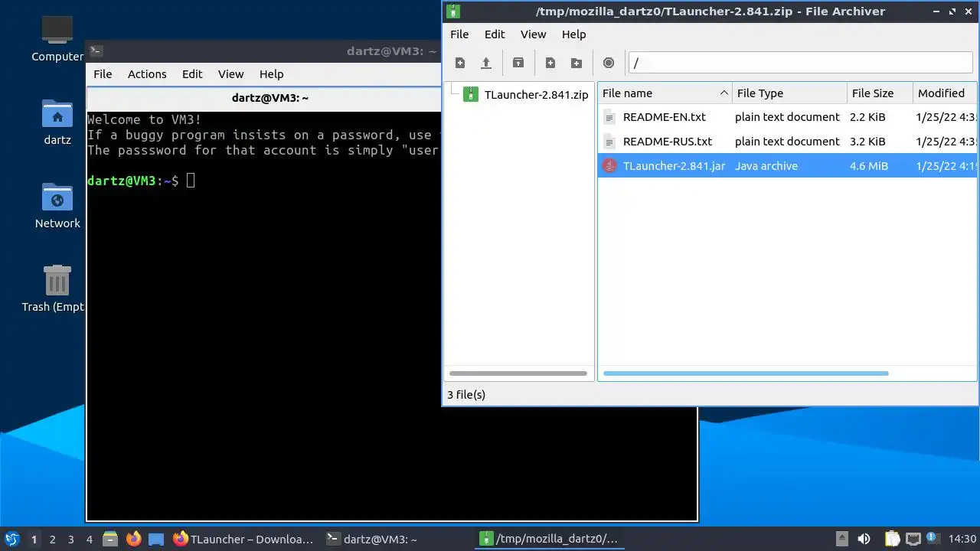Click the archive path input field
The image size is (980, 551).
801,63
